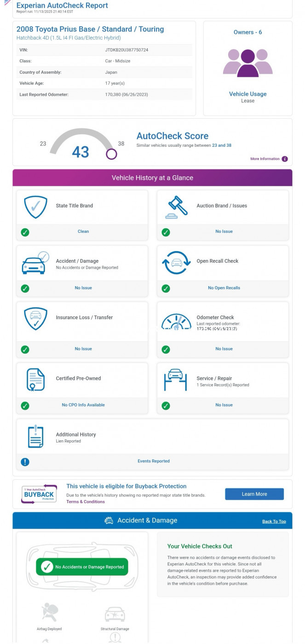Click the State Title Brand shield icon
Image resolution: width=305 pixels, height=644 pixels.
click(35, 207)
